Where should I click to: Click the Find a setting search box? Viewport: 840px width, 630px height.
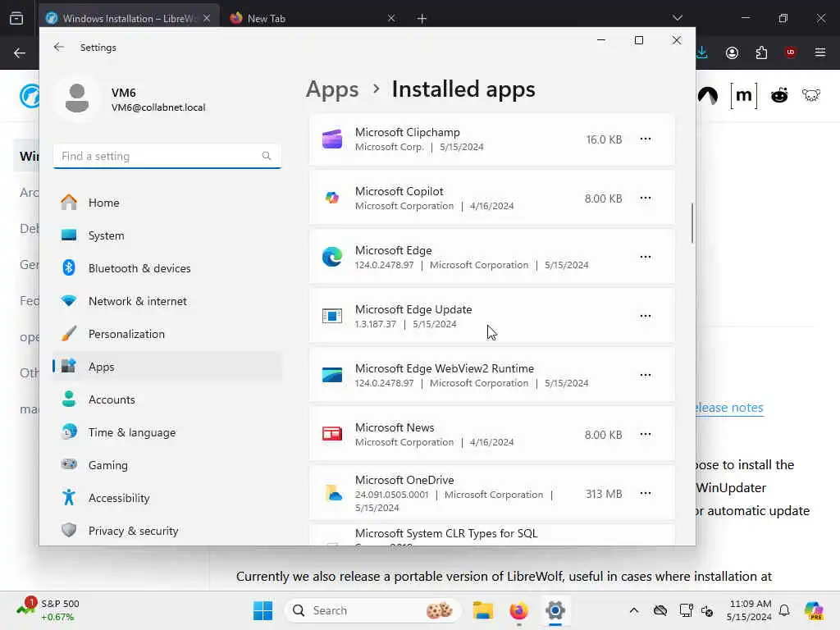pyautogui.click(x=167, y=156)
